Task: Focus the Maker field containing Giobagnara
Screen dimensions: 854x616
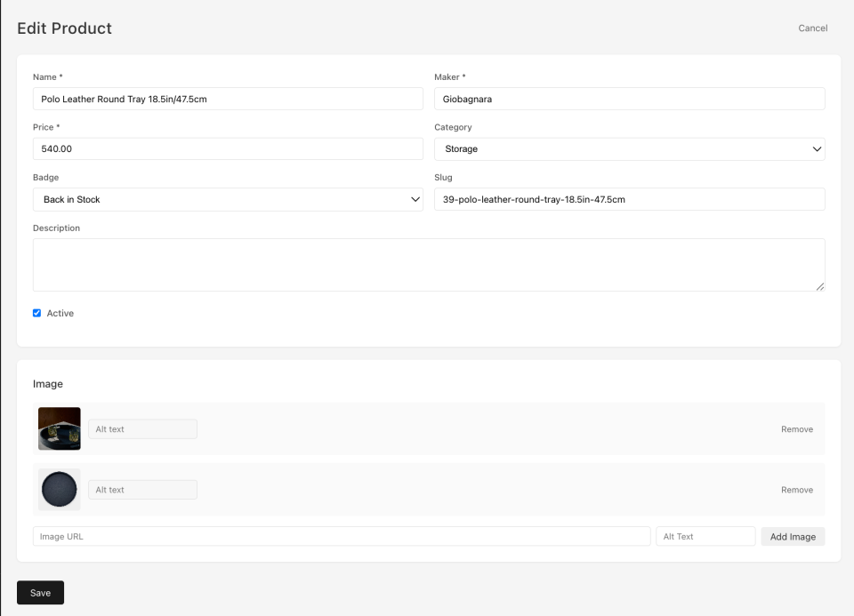Action: [x=630, y=99]
